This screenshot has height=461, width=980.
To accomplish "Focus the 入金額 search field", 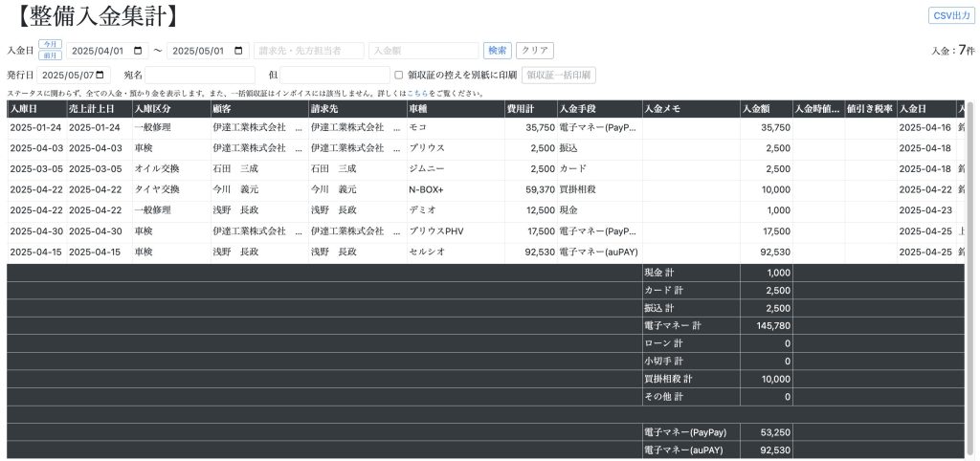I will click(x=424, y=51).
